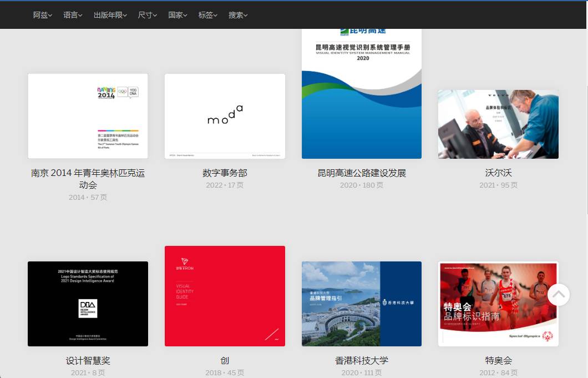Expand the 语言 filter dropdown
Screen dimensions: 588x378
pos(73,15)
